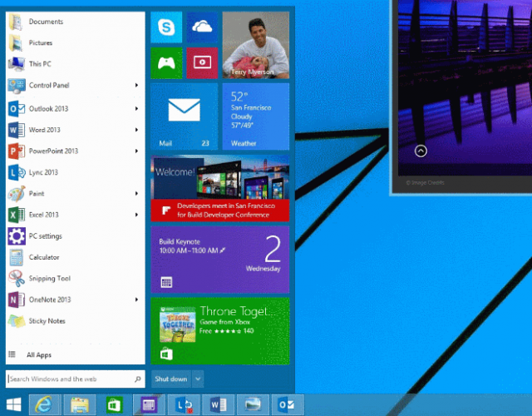Image resolution: width=532 pixels, height=416 pixels.
Task: Click the Terry Myerson profile tile
Action: 256,45
